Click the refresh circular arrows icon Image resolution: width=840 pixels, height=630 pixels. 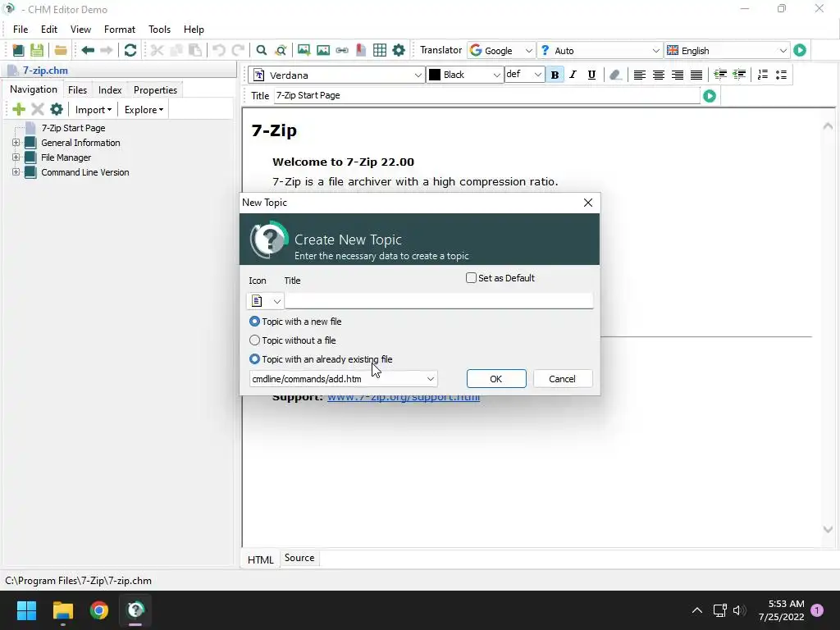[130, 50]
